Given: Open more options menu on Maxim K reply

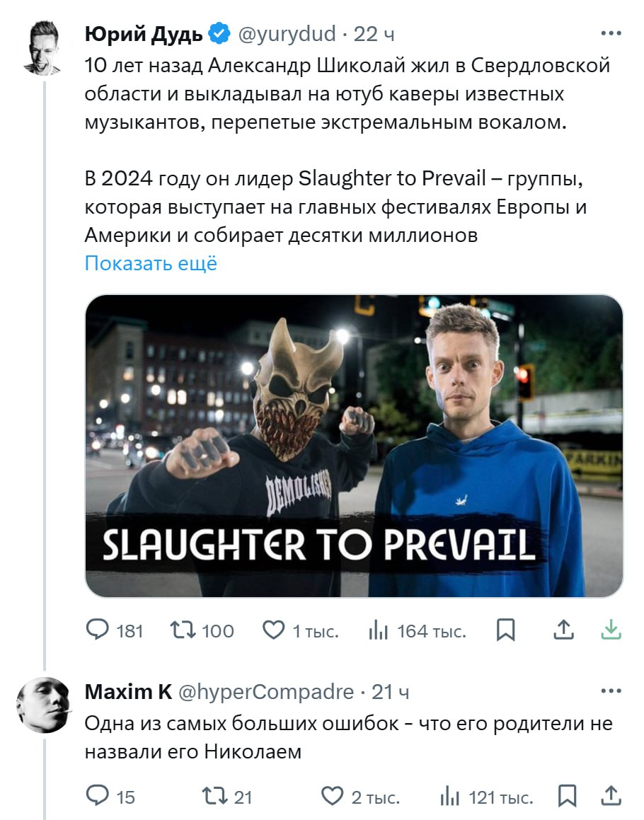Looking at the screenshot, I should click(611, 691).
